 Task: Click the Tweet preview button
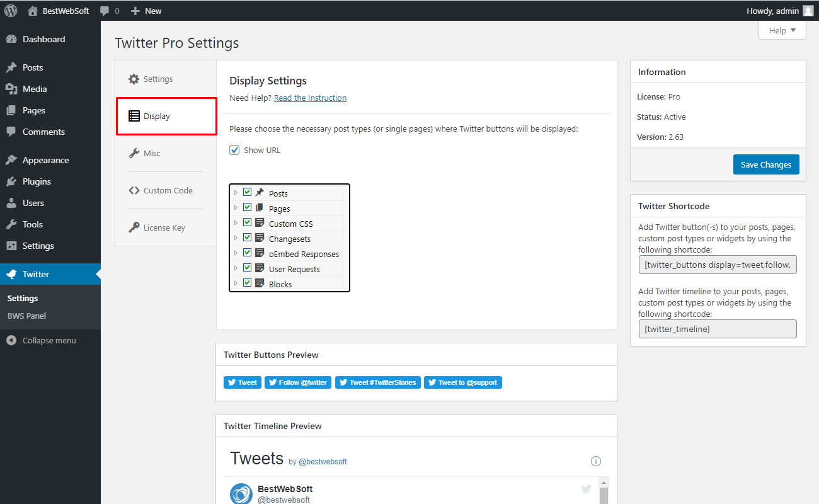coord(243,382)
